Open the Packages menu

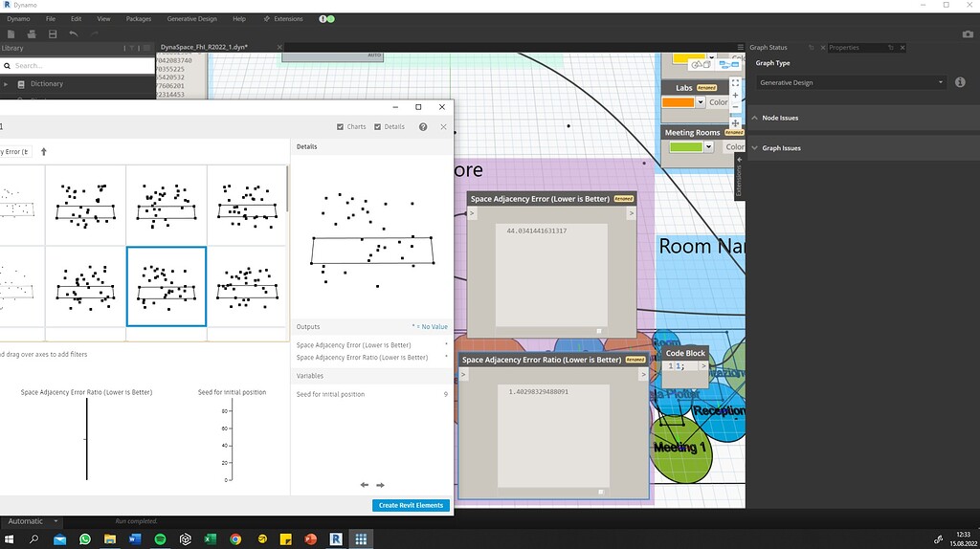point(139,19)
